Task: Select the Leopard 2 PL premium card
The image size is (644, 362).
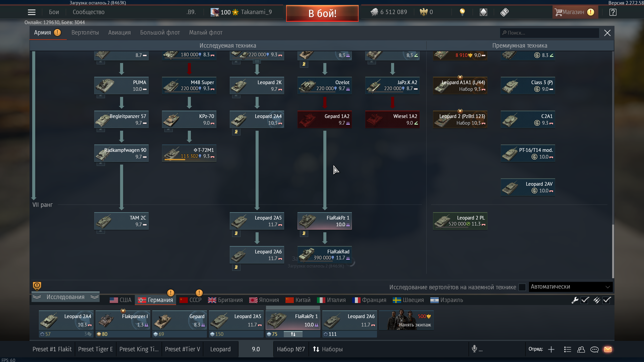Action: 460,221
